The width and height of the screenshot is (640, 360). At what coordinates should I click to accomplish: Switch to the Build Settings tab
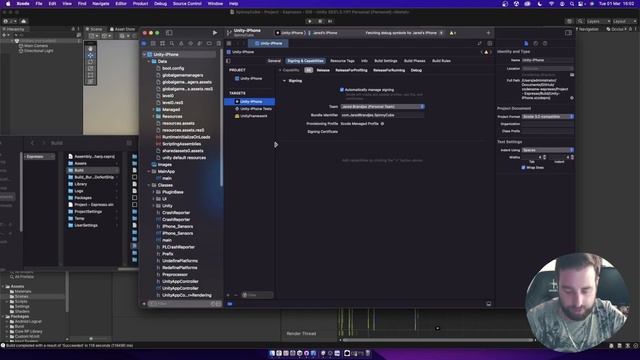(386, 61)
